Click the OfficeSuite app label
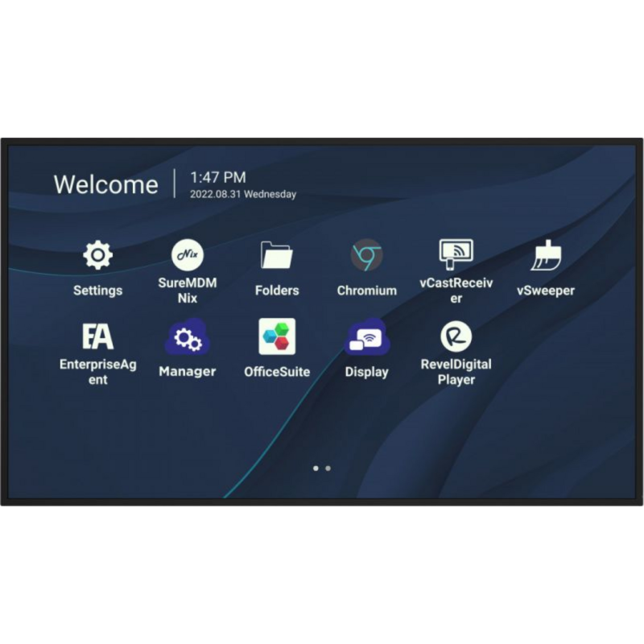The height and width of the screenshot is (644, 644). 278,372
